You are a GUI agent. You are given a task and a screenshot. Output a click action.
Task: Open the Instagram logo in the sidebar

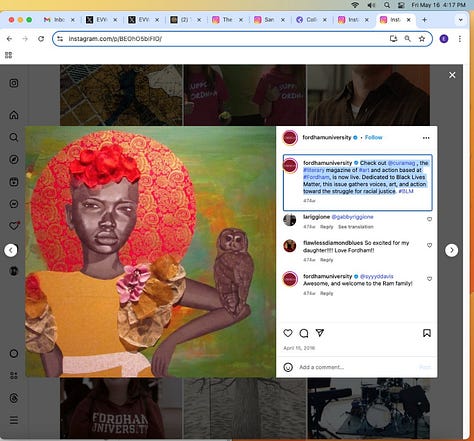14,83
